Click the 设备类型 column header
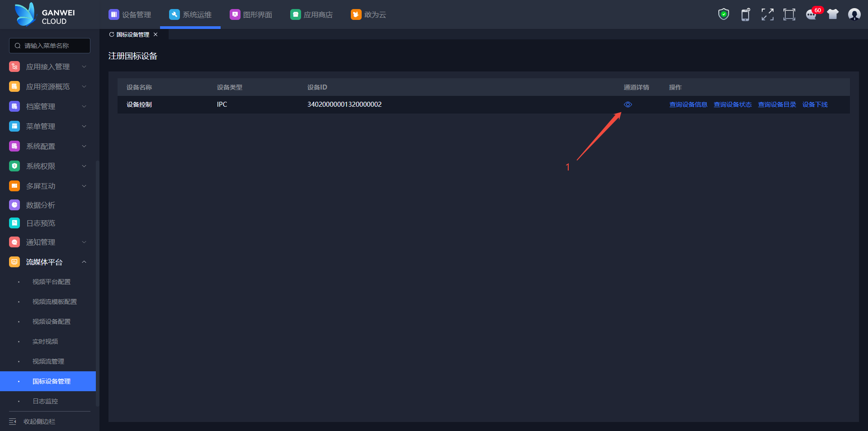Screen dimensions: 868x431 230,87
